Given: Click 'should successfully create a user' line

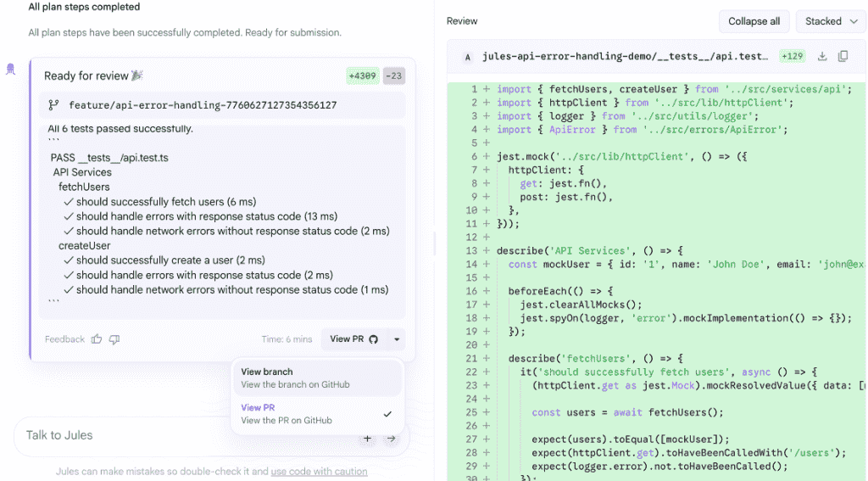Looking at the screenshot, I should coord(170,260).
